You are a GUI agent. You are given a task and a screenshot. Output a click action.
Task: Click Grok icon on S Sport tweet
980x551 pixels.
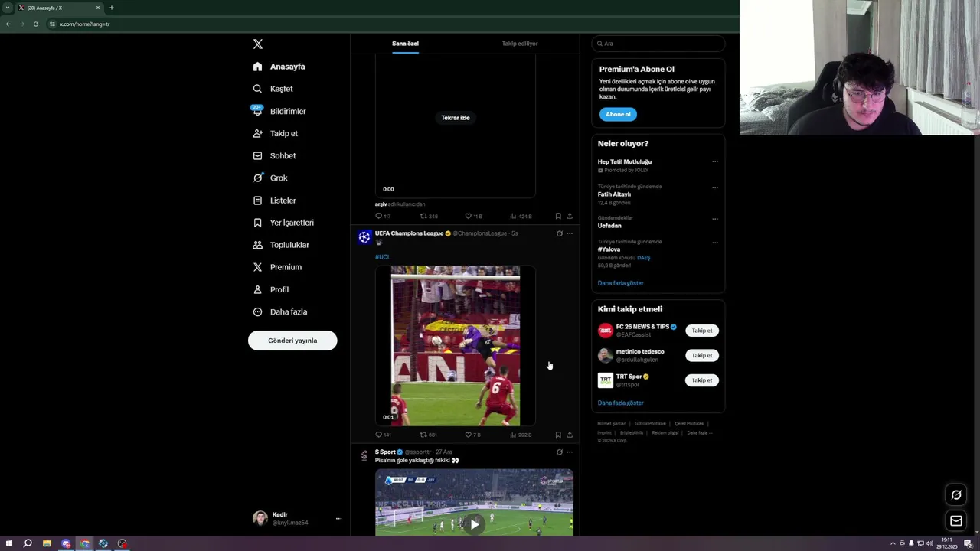(559, 452)
